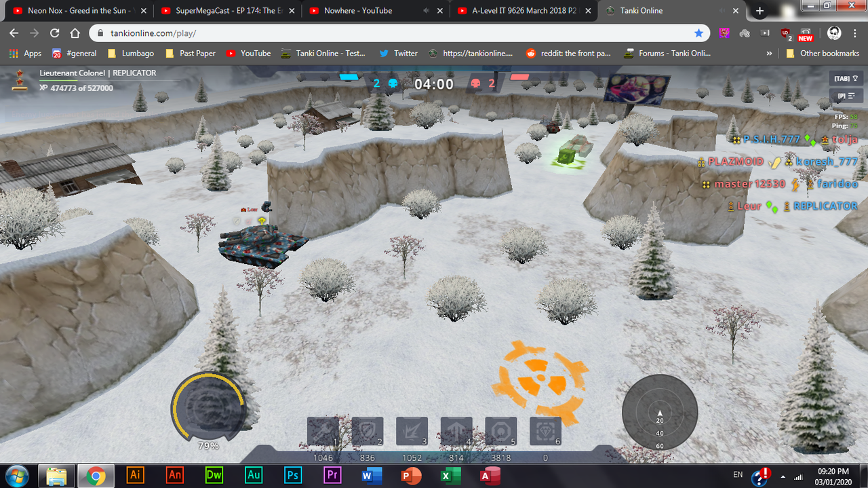Screen dimensions: 868x488
Task: Activate the Gold Box supply slot 6
Action: point(545,432)
